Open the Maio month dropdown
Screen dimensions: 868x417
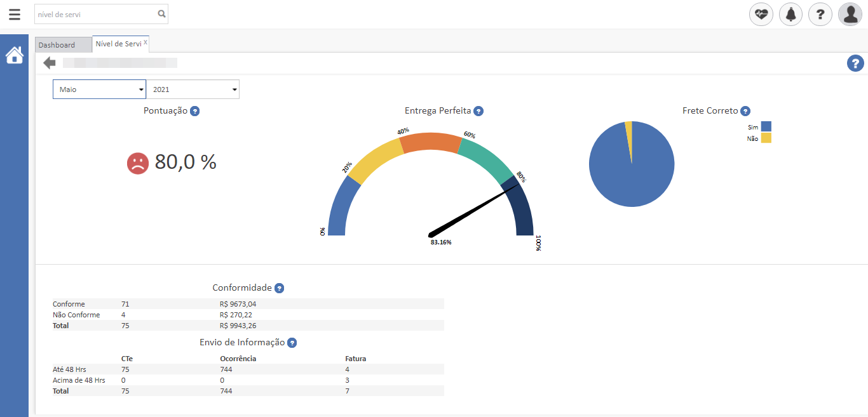pos(99,89)
